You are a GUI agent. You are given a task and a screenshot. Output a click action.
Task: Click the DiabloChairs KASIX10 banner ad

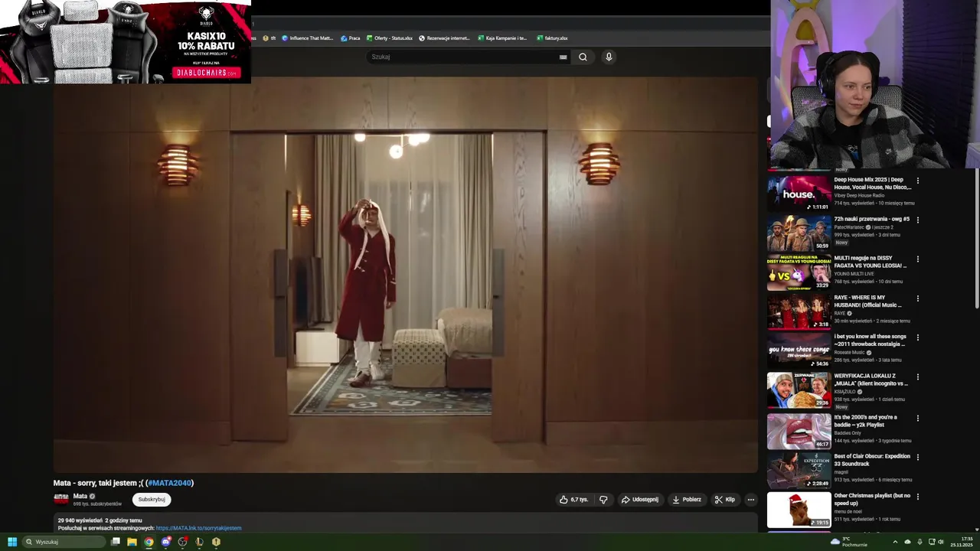[x=126, y=41]
